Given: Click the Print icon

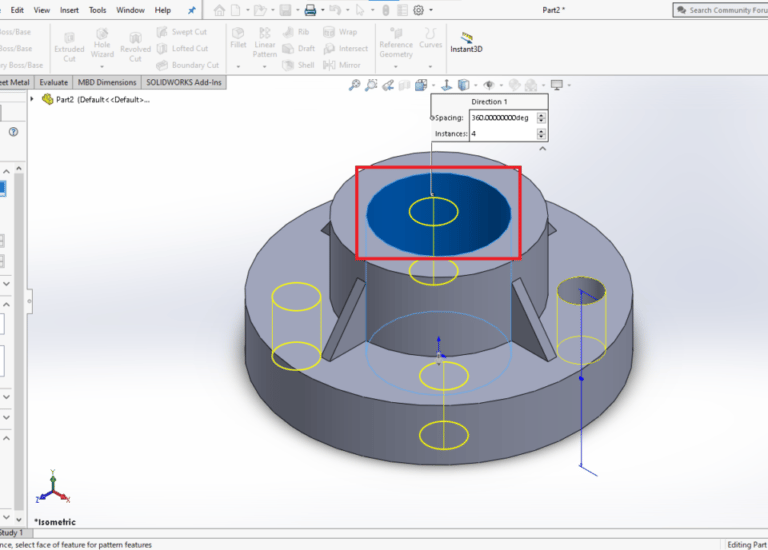Looking at the screenshot, I should coord(310,10).
